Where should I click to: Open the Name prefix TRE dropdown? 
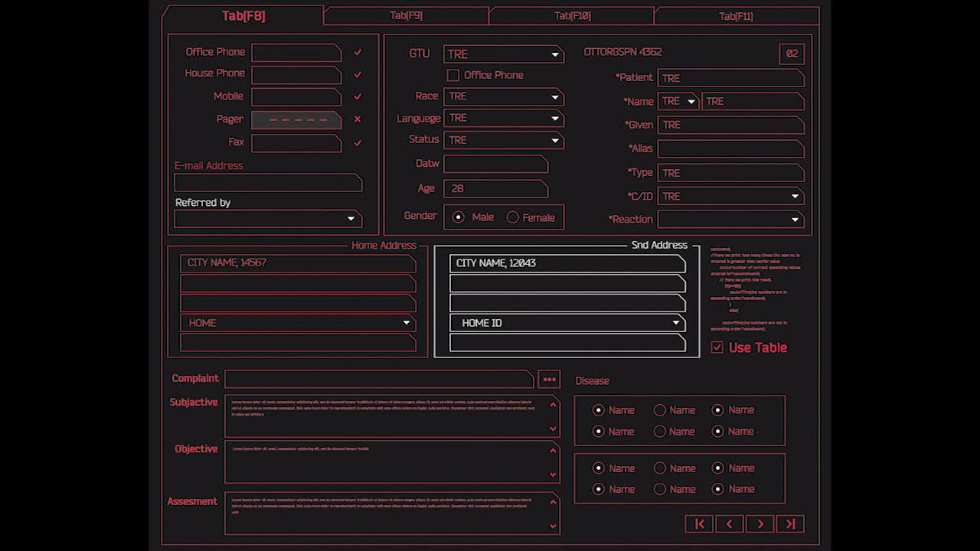point(678,101)
